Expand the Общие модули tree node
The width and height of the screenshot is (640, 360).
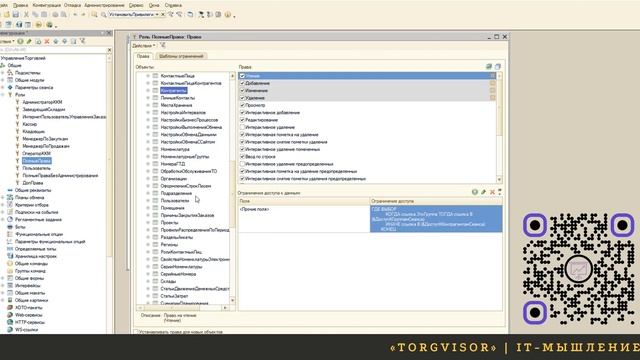pos(3,80)
